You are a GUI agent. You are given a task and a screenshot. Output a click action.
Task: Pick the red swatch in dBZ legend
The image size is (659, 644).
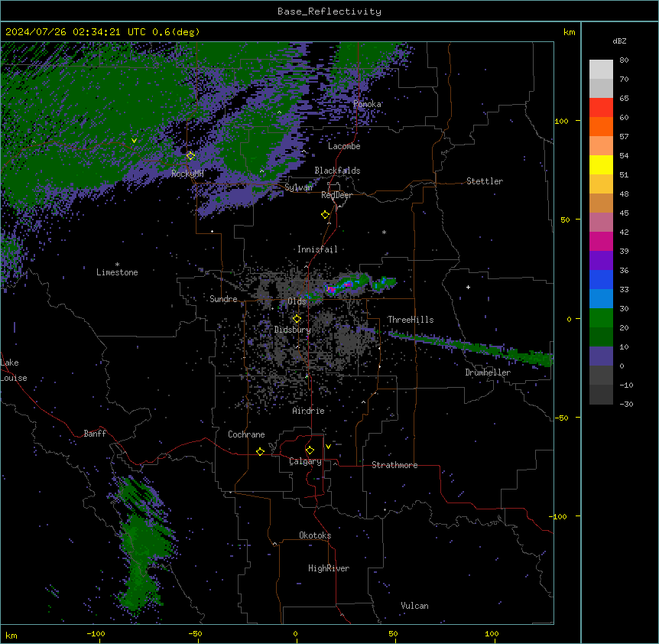601,108
